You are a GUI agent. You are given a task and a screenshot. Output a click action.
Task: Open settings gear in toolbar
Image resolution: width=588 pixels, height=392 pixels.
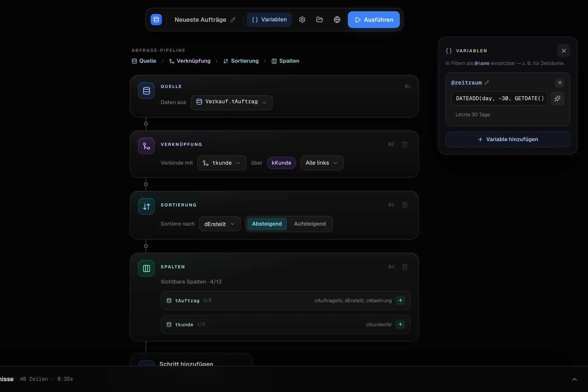[x=302, y=20]
